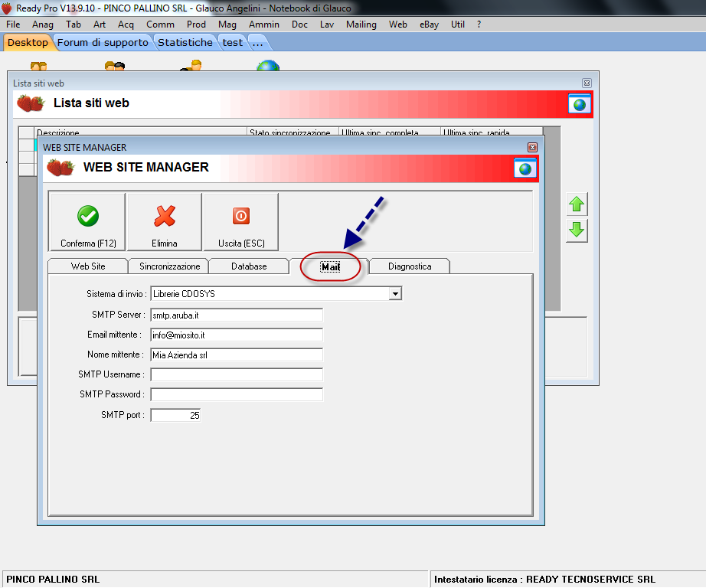Click the strawberry logo in Web Site Manager header
Viewport: 706px width, 588px height.
pos(60,168)
